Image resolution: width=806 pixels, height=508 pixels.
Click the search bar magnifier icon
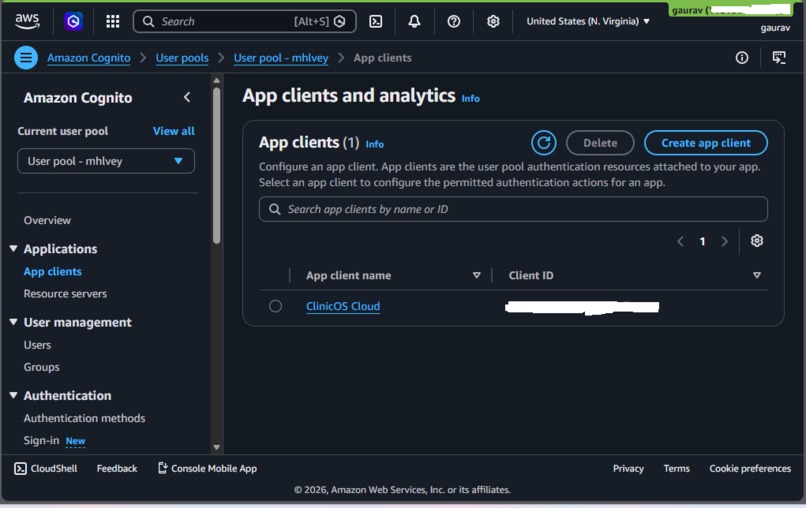click(148, 21)
